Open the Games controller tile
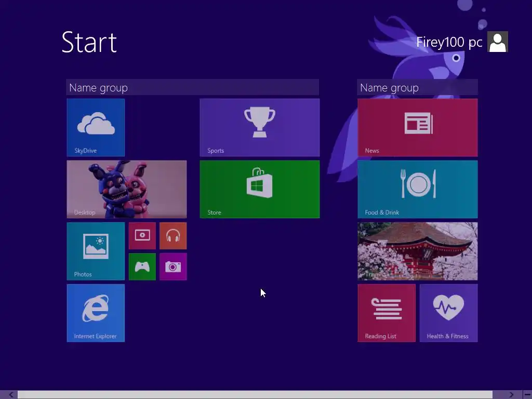 tap(142, 267)
